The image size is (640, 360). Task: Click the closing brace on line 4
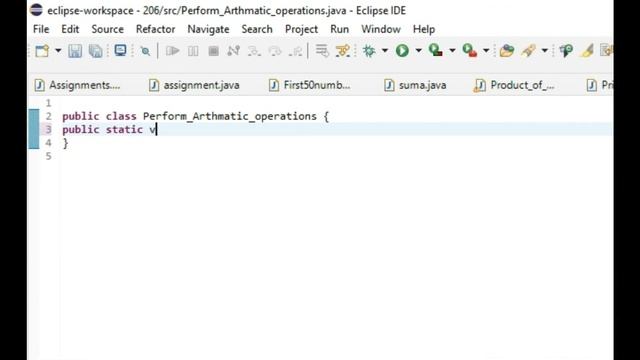pyautogui.click(x=65, y=143)
